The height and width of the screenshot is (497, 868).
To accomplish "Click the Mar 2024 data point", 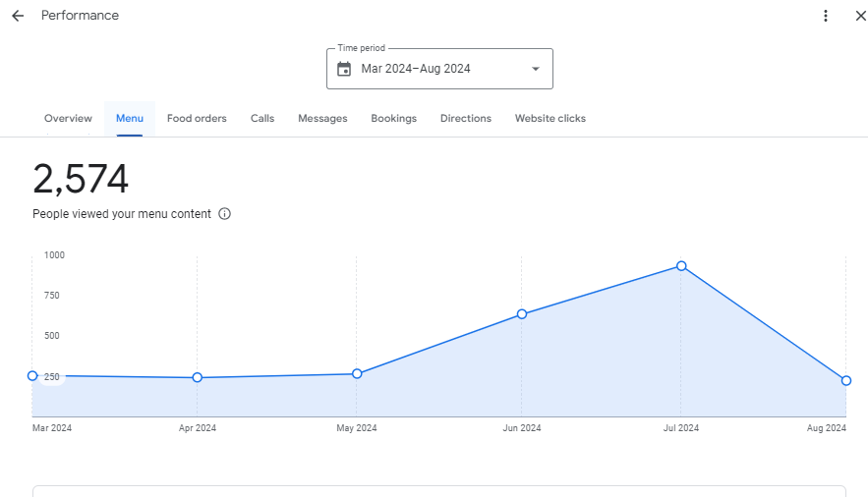I will tap(32, 376).
